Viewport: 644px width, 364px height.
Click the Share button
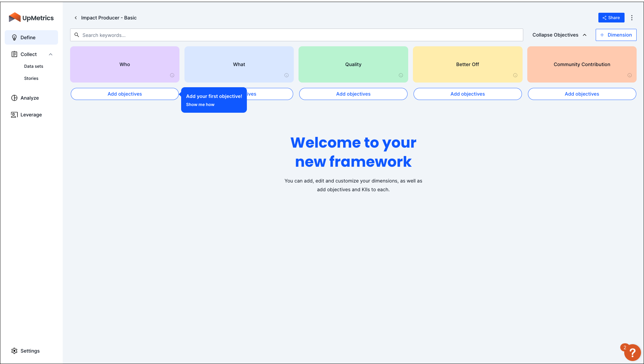pos(611,17)
